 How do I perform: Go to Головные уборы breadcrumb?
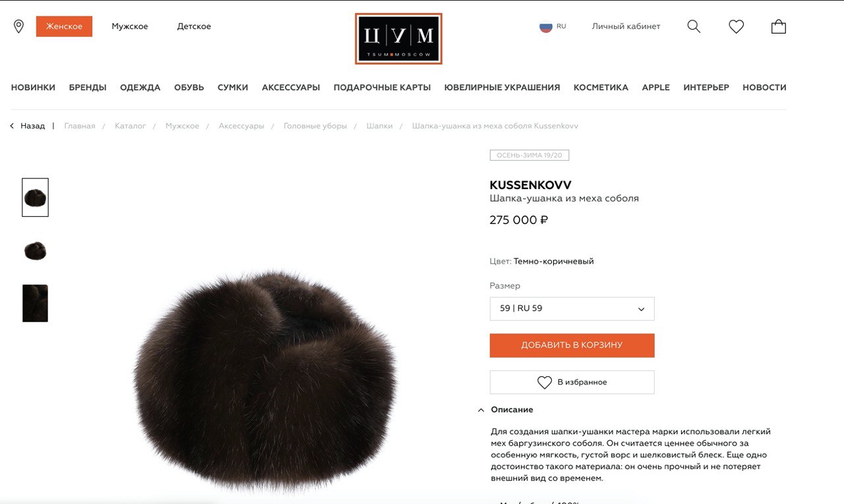point(315,126)
